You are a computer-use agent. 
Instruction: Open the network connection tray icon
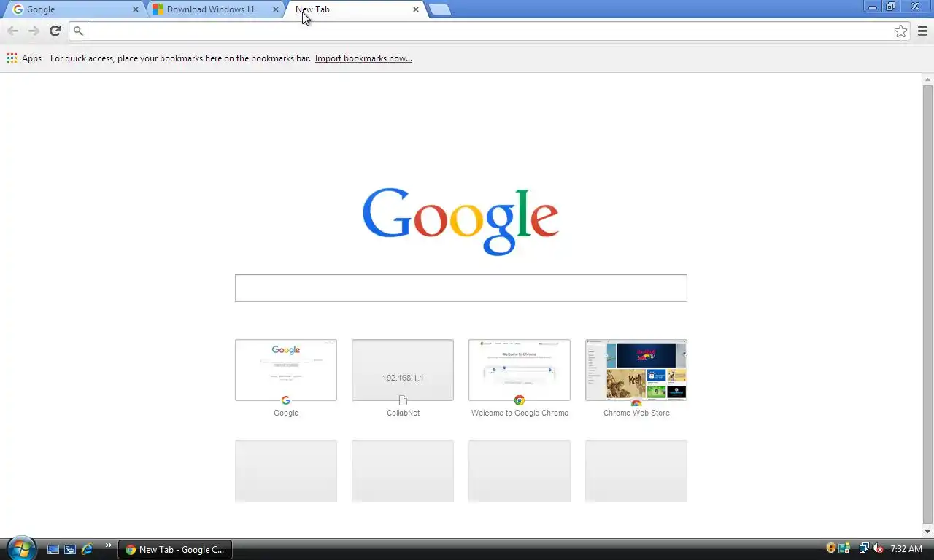(x=864, y=548)
